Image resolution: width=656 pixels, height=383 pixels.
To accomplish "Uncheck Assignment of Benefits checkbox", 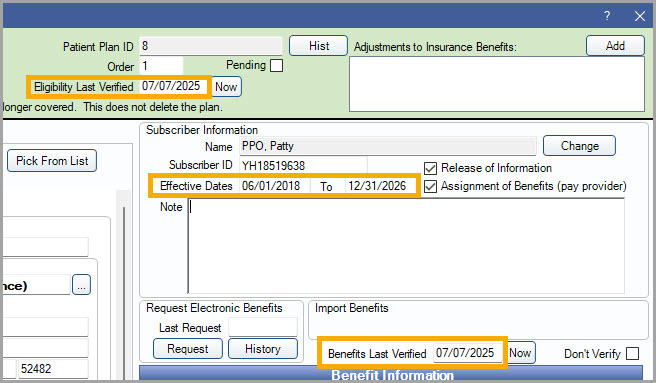I will (430, 186).
